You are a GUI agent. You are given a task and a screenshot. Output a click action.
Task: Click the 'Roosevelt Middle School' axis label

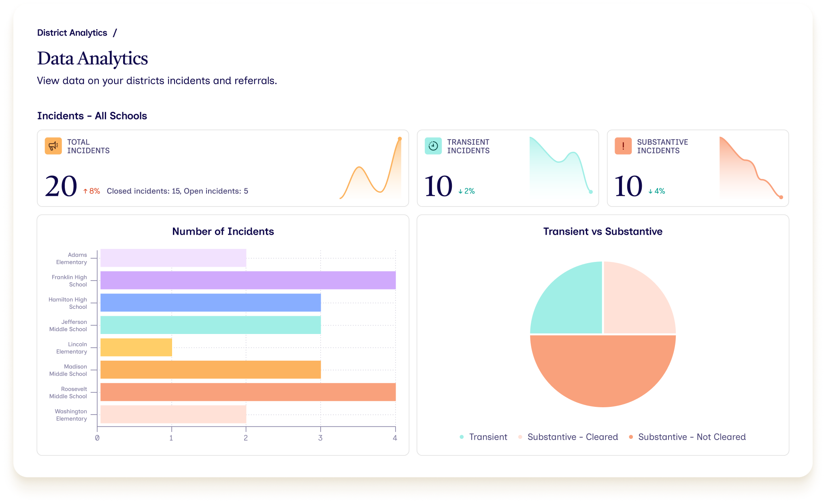coord(68,393)
